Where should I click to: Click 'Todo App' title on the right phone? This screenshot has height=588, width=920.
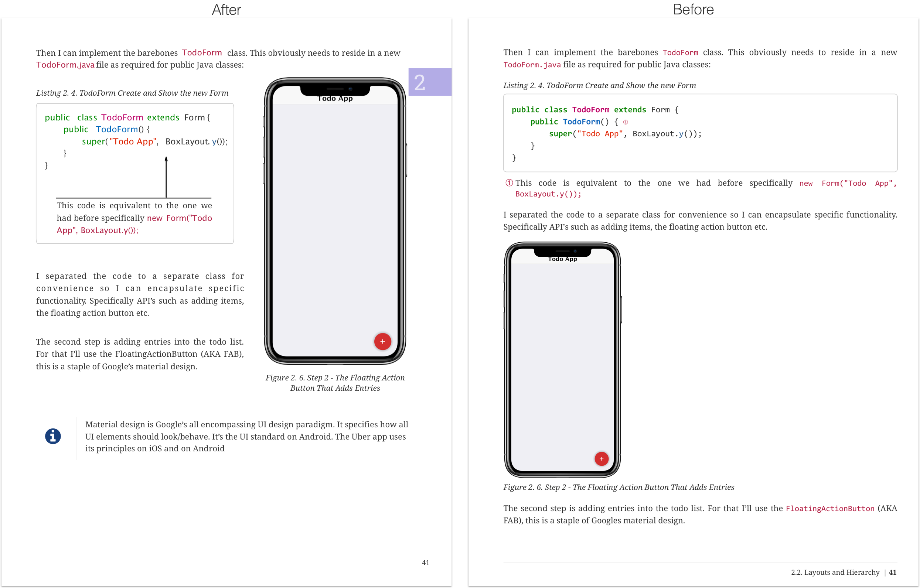(562, 259)
